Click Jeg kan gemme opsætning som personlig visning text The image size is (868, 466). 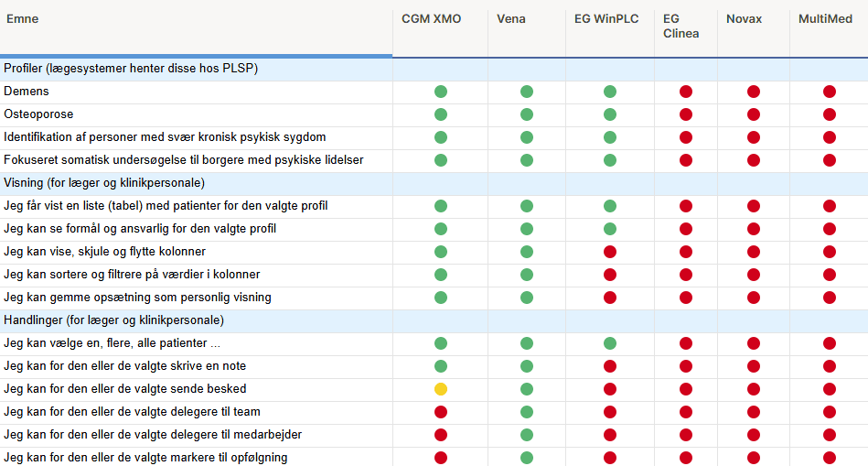137,298
